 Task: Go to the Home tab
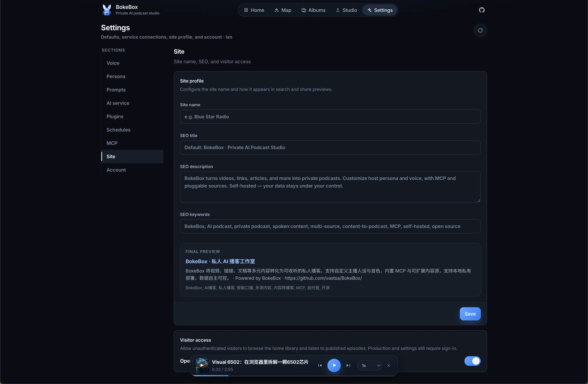tap(254, 10)
